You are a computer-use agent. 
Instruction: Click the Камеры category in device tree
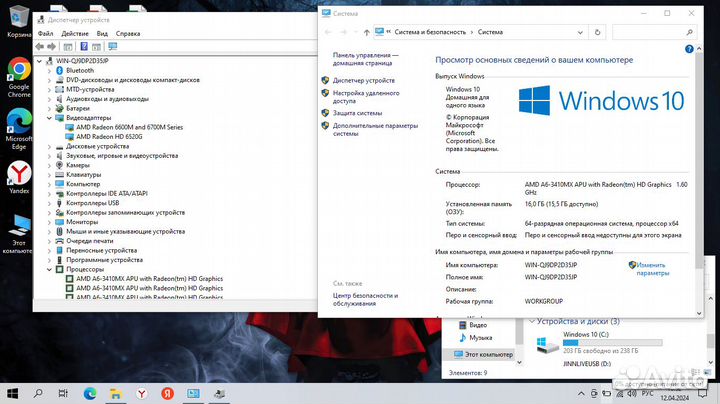coord(78,165)
